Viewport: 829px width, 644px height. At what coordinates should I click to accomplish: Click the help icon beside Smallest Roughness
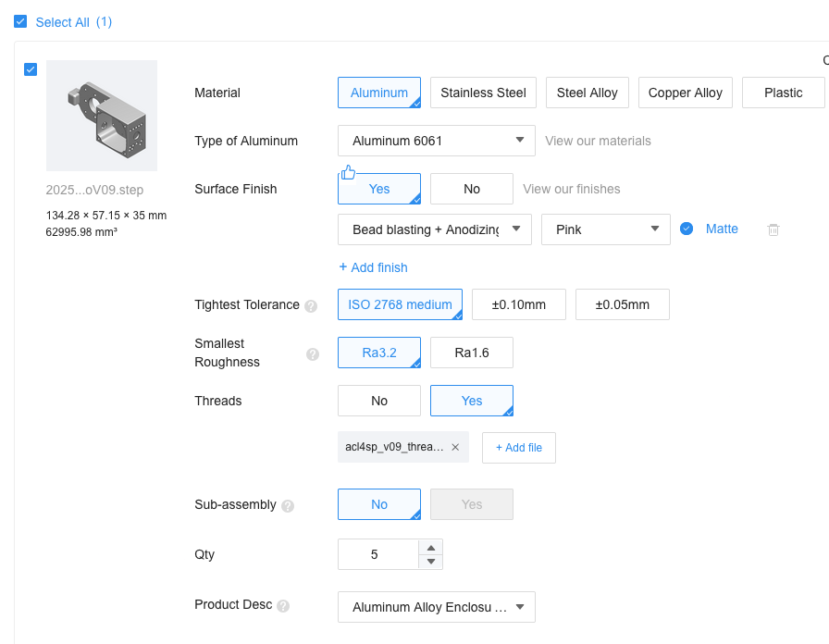click(313, 353)
